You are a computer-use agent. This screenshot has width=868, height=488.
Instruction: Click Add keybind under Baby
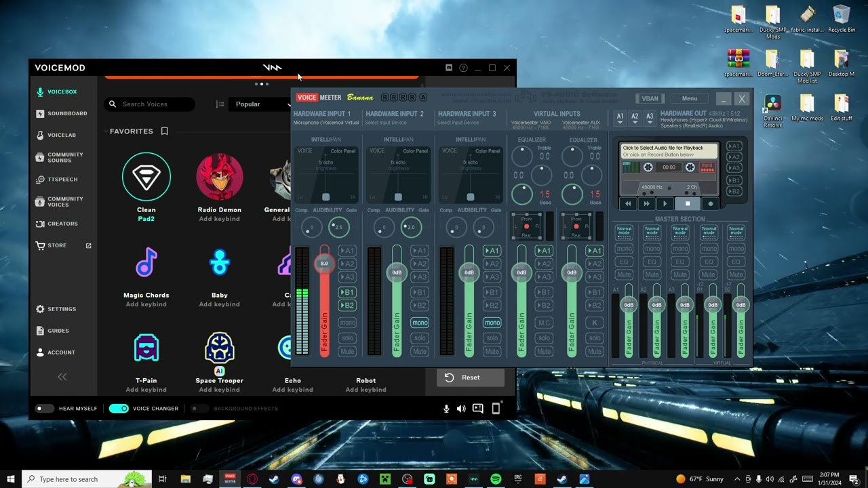pos(219,304)
